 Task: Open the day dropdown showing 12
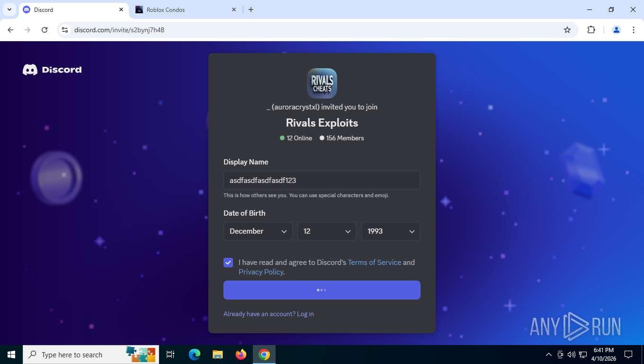click(327, 231)
